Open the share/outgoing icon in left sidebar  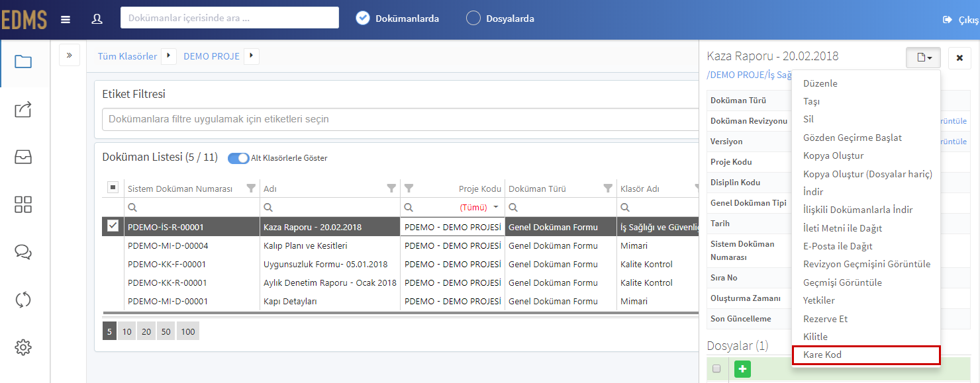click(23, 110)
